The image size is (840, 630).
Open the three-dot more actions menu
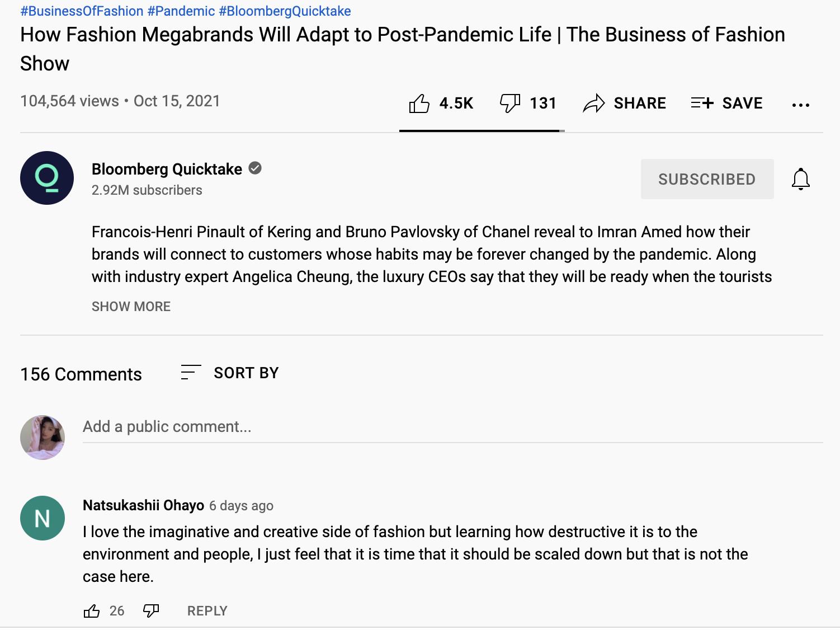pos(800,105)
